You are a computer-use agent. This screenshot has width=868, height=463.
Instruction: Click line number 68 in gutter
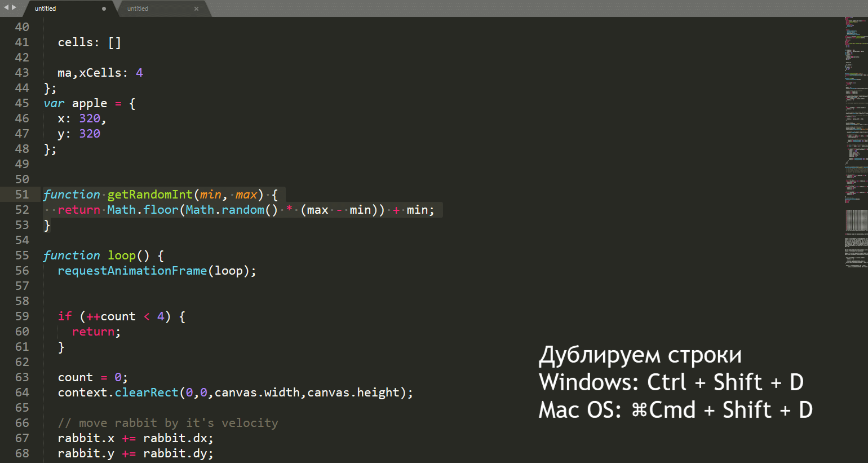(x=22, y=453)
